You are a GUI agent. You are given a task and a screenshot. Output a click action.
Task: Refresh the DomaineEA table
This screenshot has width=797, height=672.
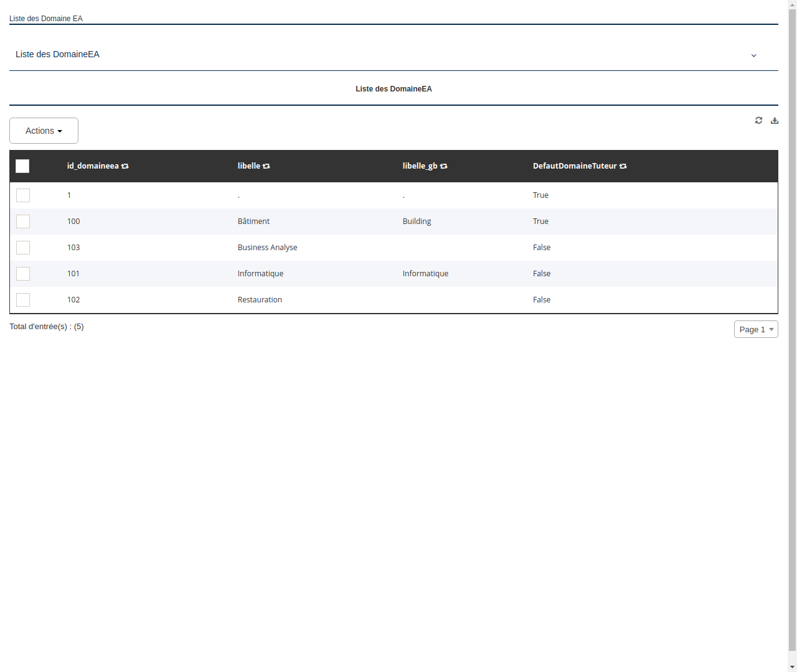pos(758,120)
